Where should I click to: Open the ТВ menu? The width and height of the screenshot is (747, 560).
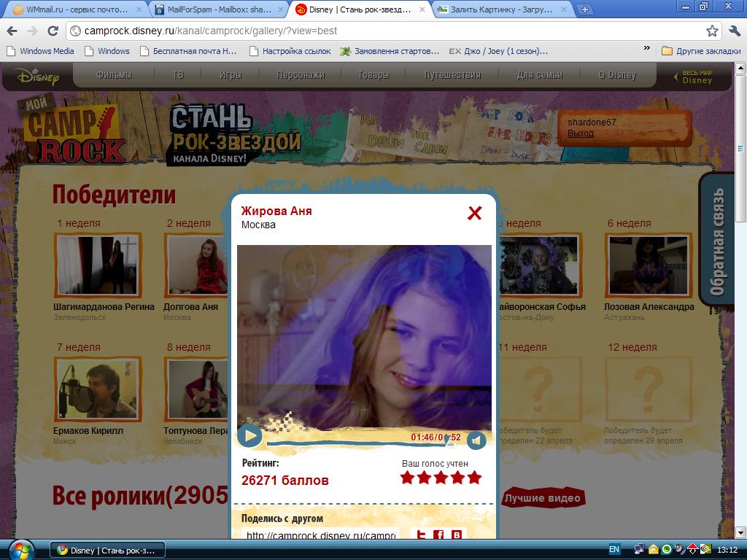tap(178, 75)
